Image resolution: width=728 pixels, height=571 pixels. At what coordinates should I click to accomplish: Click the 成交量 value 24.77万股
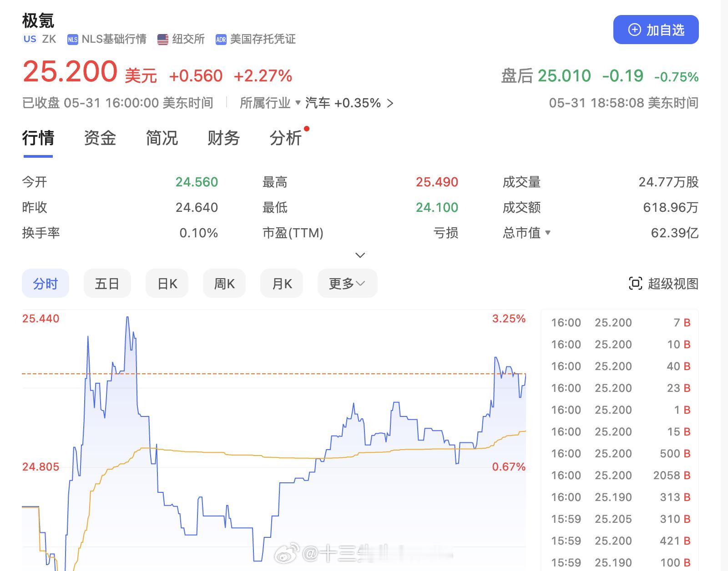pos(668,182)
